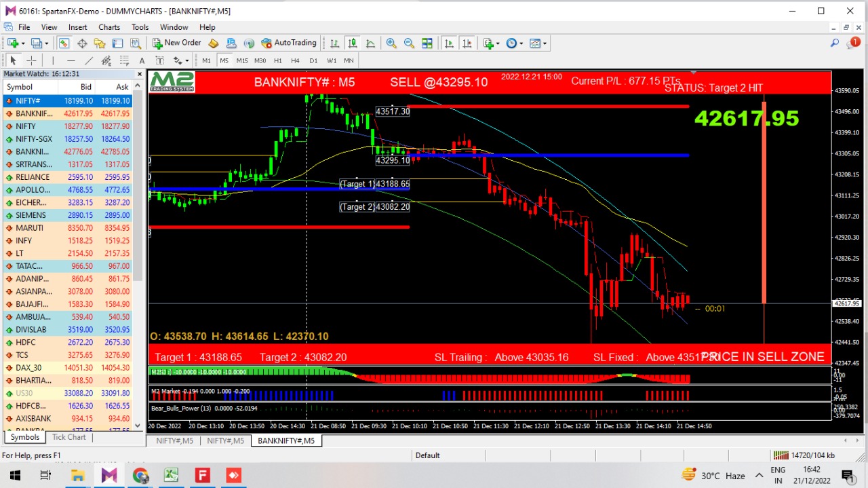The height and width of the screenshot is (488, 868).
Task: Select the MARUTI symbol row
Action: coord(67,228)
